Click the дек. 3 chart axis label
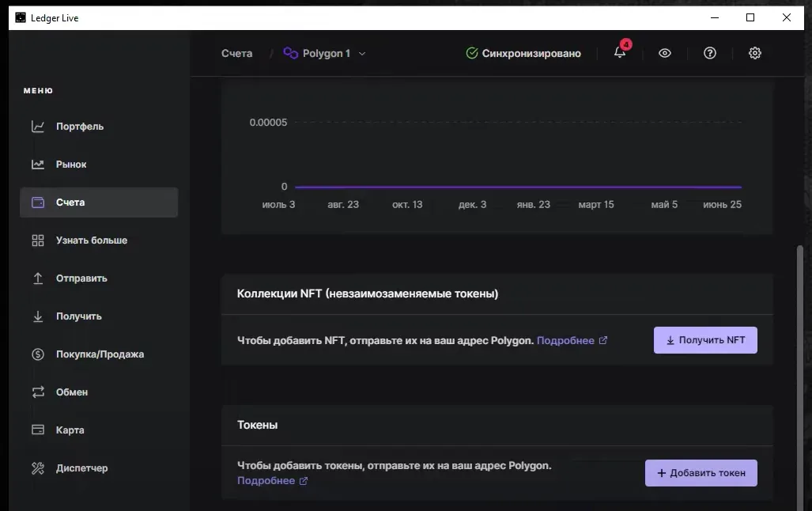Viewport: 812px width, 511px height. (x=472, y=205)
